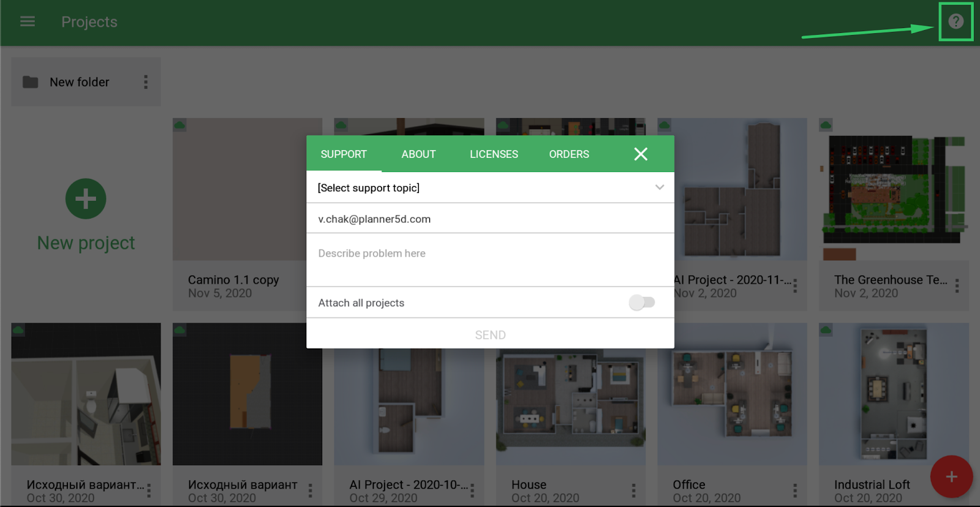
Task: Open the Industrial Loft project thumbnail
Action: pos(894,394)
